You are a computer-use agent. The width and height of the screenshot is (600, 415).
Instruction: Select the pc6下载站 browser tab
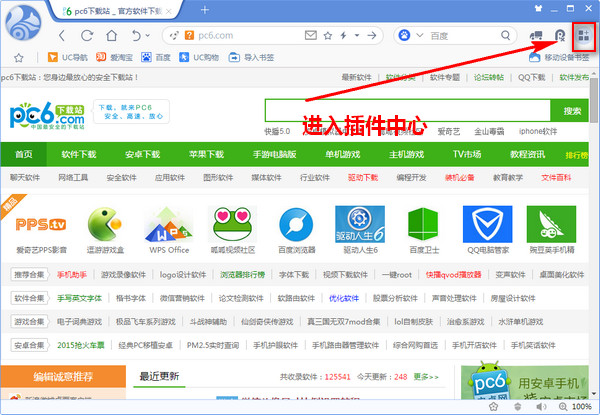[115, 11]
